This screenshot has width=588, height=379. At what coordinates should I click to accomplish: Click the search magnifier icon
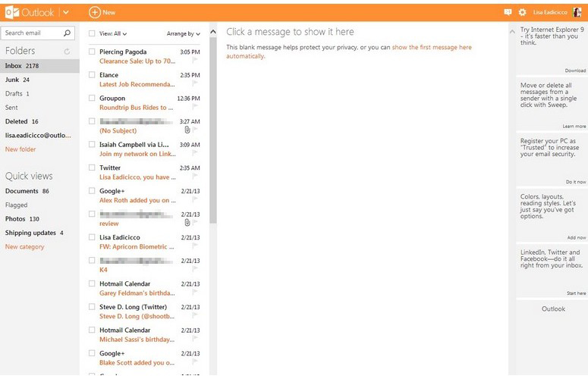(x=67, y=33)
